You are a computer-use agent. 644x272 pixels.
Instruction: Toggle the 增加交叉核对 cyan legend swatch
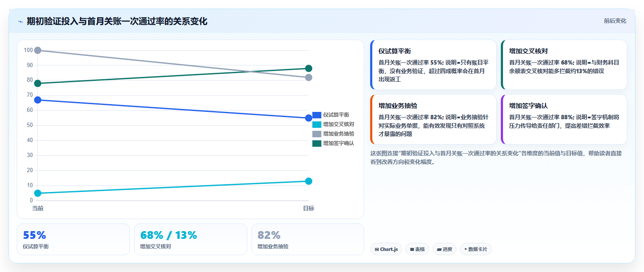point(316,124)
